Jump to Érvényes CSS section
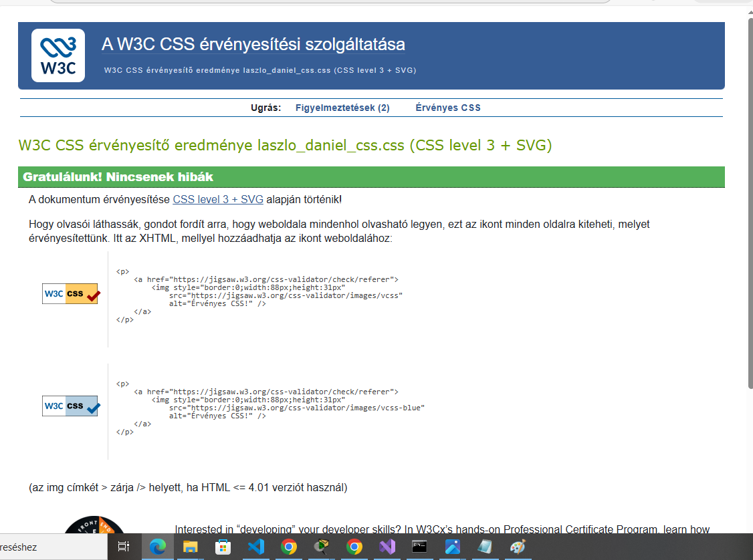The width and height of the screenshot is (753, 560). (x=448, y=108)
